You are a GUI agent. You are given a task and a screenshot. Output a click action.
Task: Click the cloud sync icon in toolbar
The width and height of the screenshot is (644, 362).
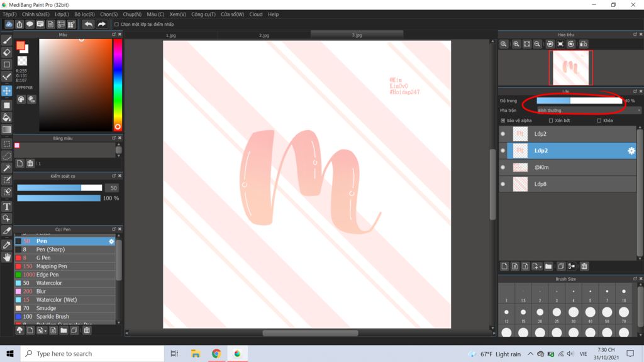click(9, 25)
